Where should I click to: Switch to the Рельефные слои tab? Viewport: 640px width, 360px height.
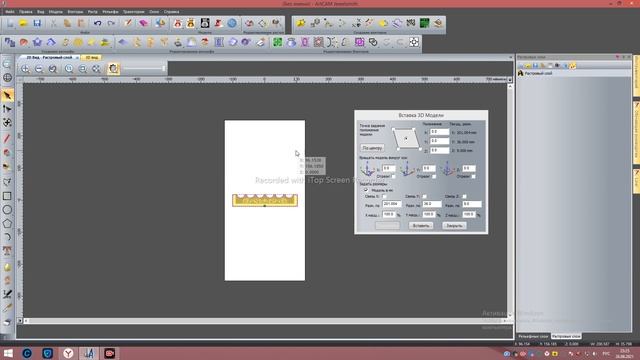[x=533, y=336]
